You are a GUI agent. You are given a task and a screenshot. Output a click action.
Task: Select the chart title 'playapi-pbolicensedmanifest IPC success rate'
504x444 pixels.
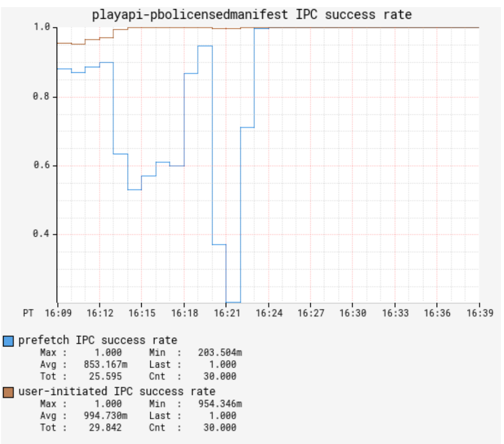(x=252, y=15)
